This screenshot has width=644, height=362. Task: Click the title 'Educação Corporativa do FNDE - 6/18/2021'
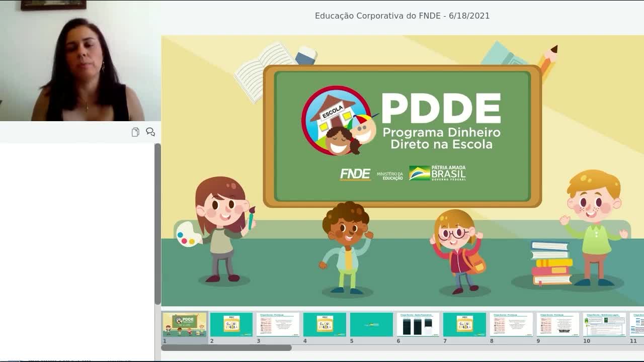point(402,16)
